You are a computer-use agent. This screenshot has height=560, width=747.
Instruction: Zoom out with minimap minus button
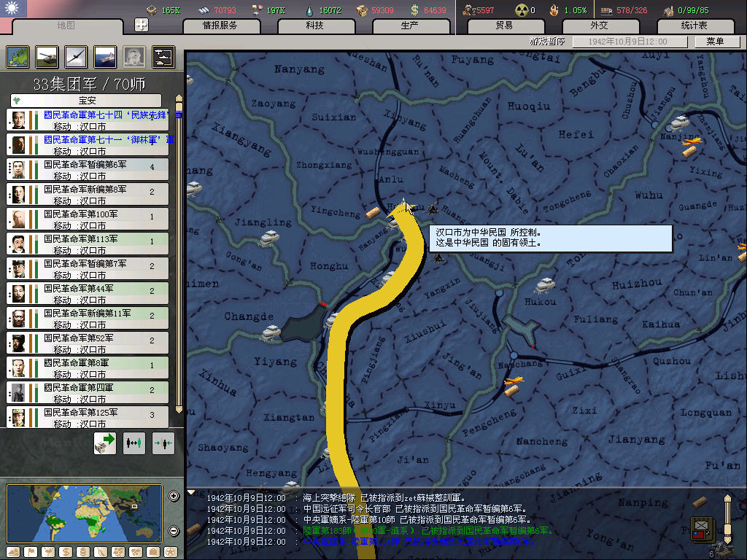pos(174,530)
